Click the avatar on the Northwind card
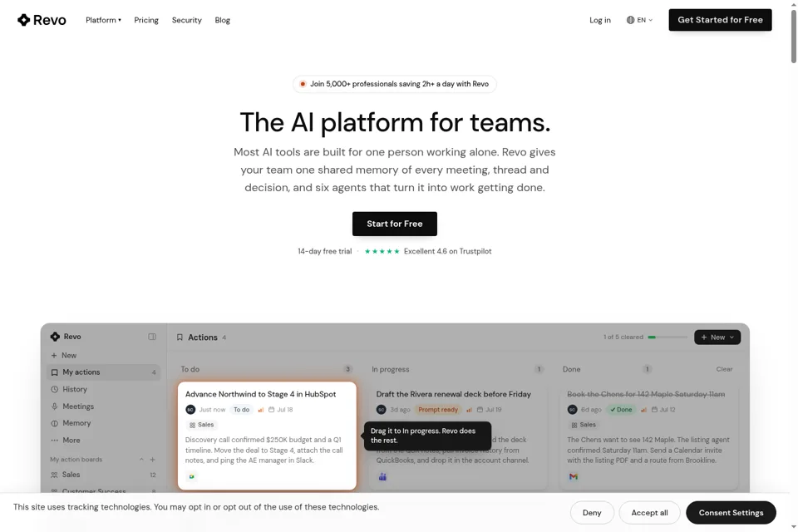Viewport: 798px width, 532px height. (x=190, y=409)
